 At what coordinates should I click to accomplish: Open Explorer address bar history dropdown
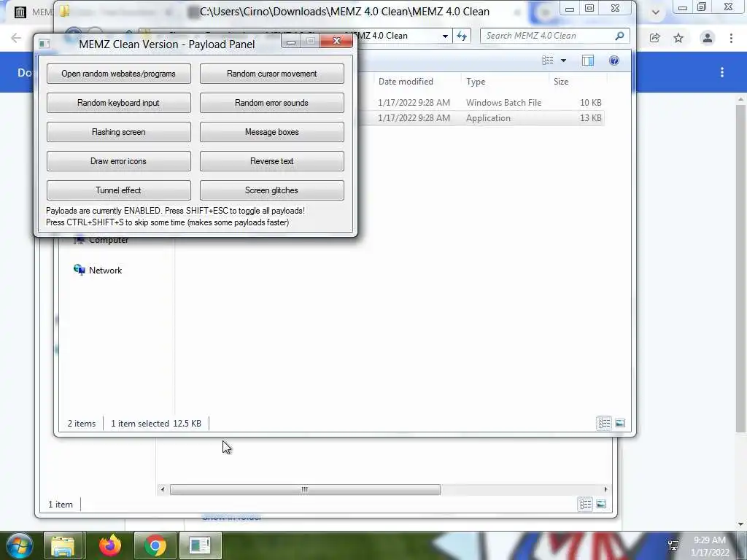coord(445,36)
